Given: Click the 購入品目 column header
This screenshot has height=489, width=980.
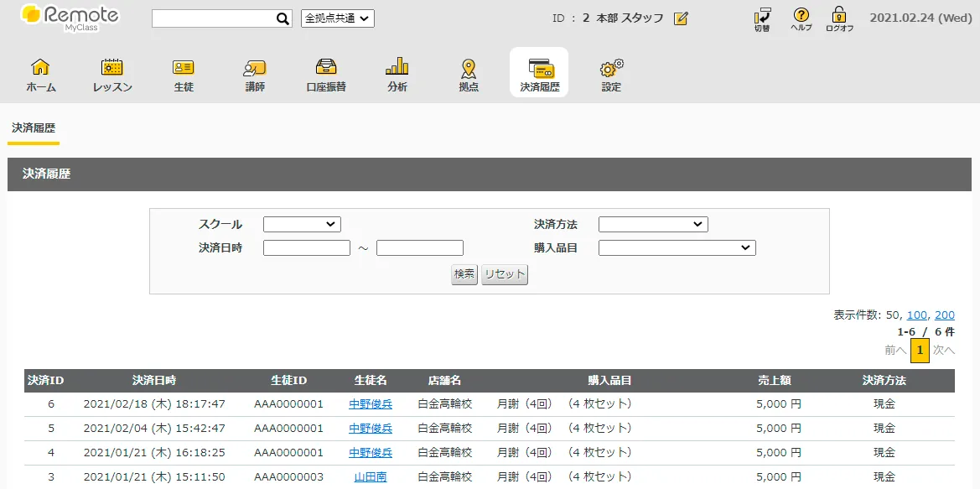Looking at the screenshot, I should pyautogui.click(x=609, y=380).
